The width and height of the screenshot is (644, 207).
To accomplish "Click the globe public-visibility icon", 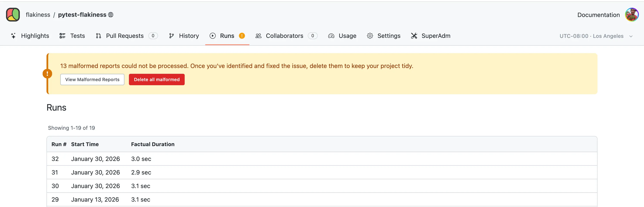I will (111, 15).
